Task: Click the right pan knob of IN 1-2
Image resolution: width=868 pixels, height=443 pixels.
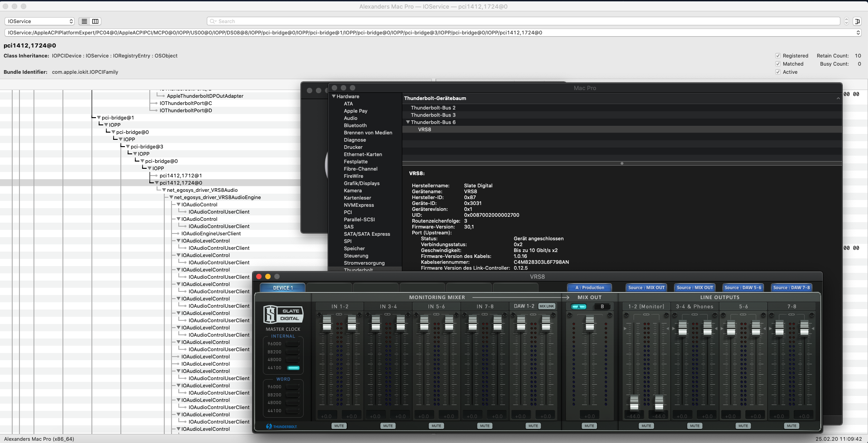Action: click(359, 315)
